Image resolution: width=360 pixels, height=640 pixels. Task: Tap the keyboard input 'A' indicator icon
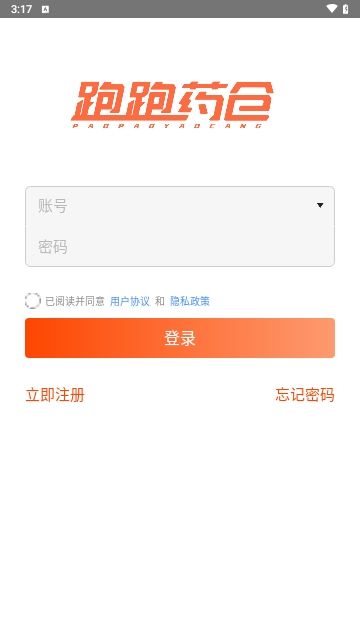[45, 9]
